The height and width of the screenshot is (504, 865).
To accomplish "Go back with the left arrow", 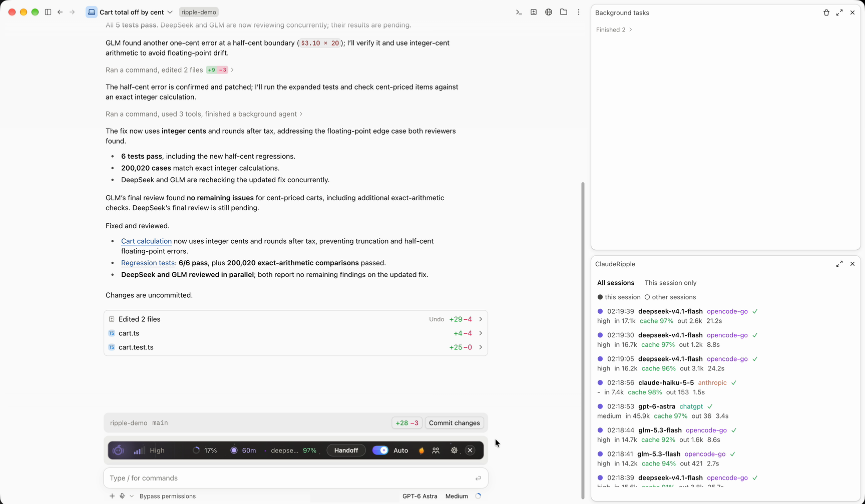I will (60, 12).
